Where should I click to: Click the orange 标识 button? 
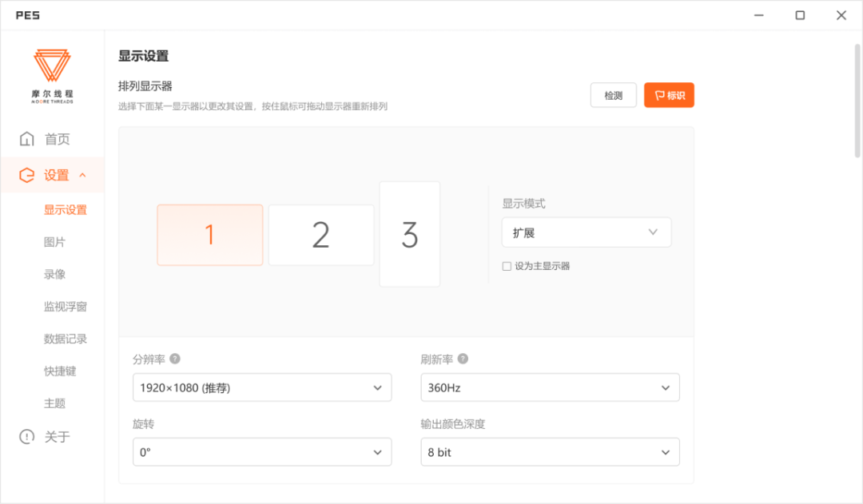669,95
